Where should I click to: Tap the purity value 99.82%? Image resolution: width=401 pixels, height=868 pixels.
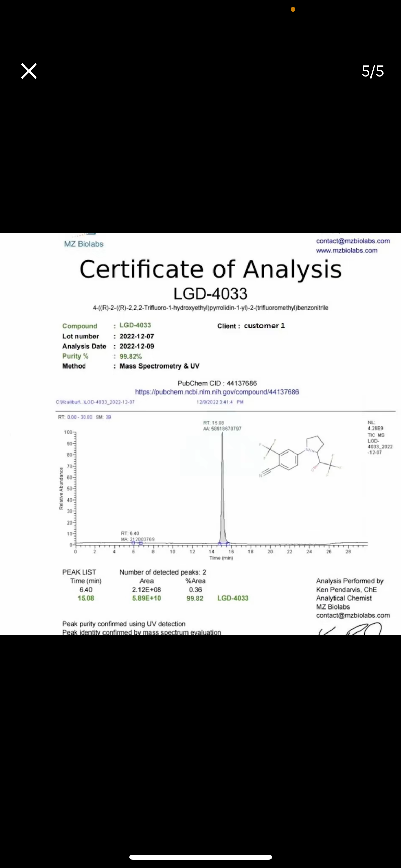coord(131,357)
